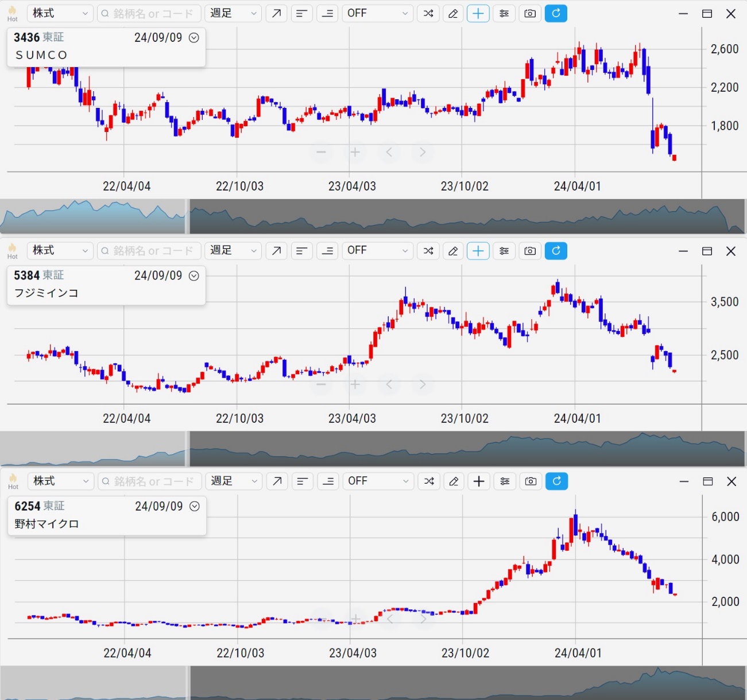Open the 週足 timeframe dropdown in SUMCO chart

(233, 13)
